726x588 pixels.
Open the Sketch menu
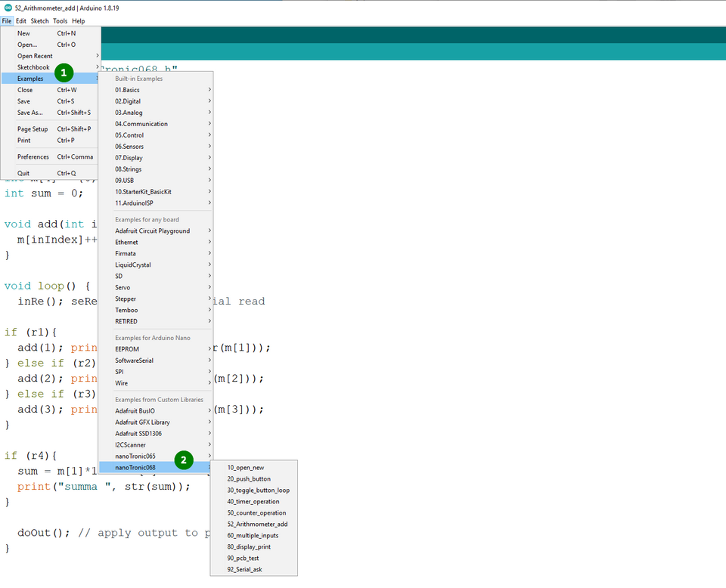(39, 21)
